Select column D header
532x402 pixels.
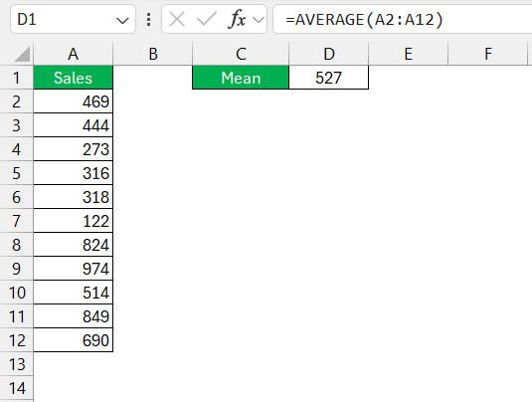tap(328, 54)
